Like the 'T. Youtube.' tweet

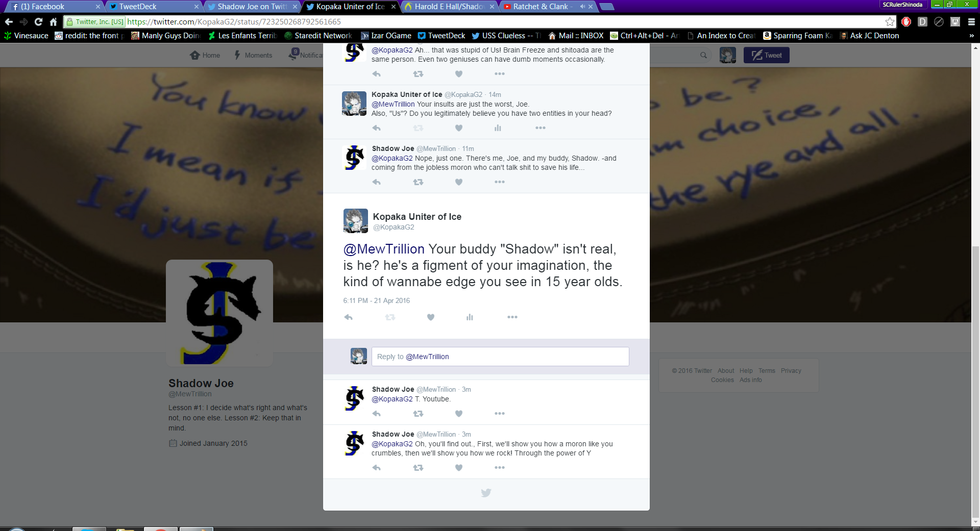coord(459,414)
